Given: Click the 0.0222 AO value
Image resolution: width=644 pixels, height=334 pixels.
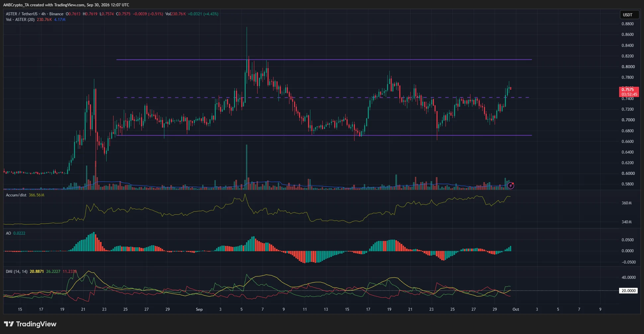Looking at the screenshot, I should [19, 233].
